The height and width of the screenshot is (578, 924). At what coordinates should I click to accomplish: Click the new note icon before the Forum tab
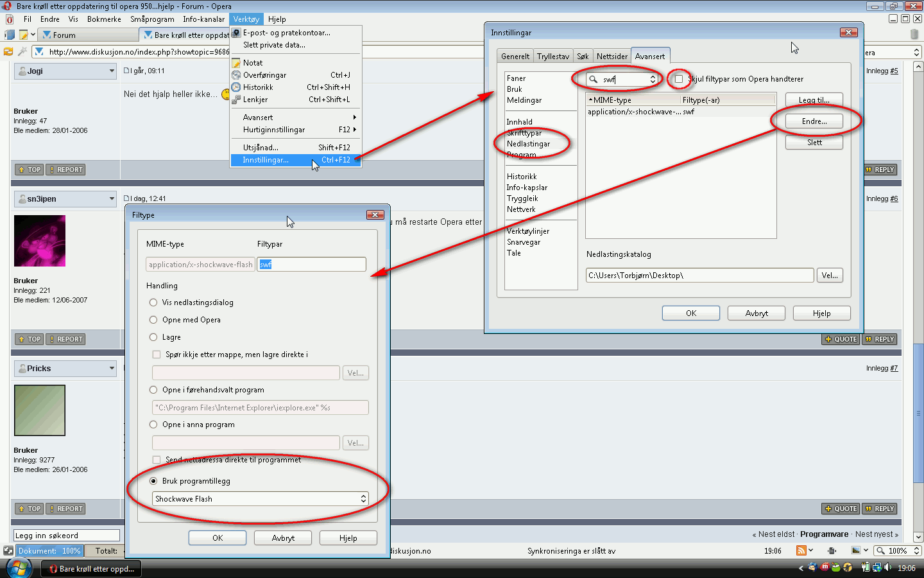(24, 35)
